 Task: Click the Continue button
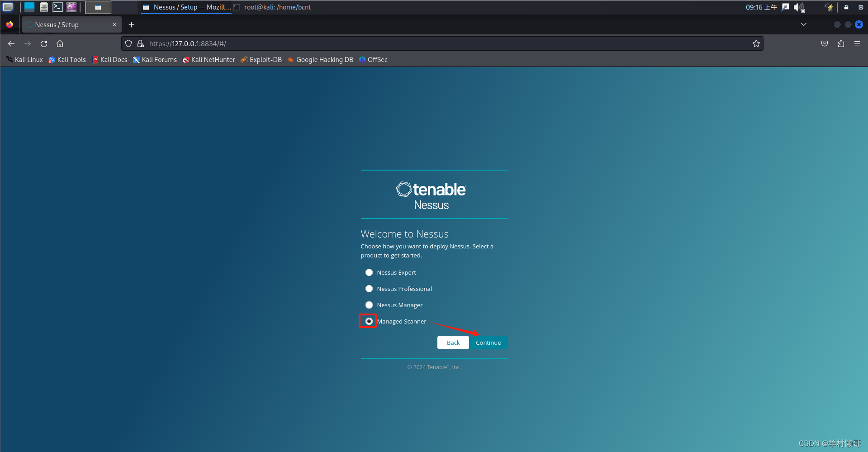click(489, 343)
